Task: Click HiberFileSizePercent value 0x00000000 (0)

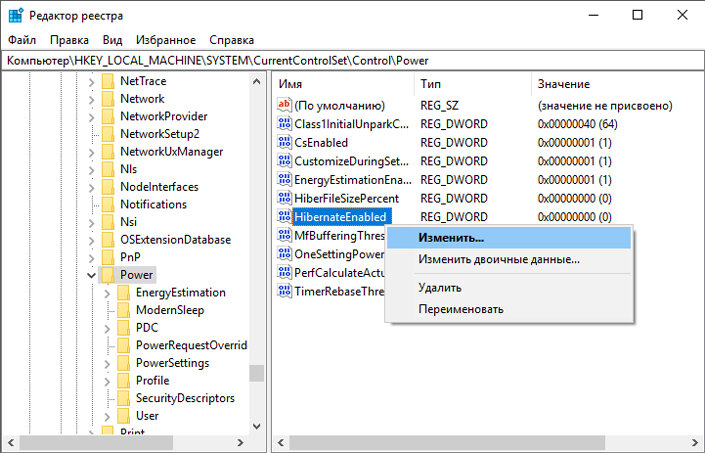Action: 574,198
